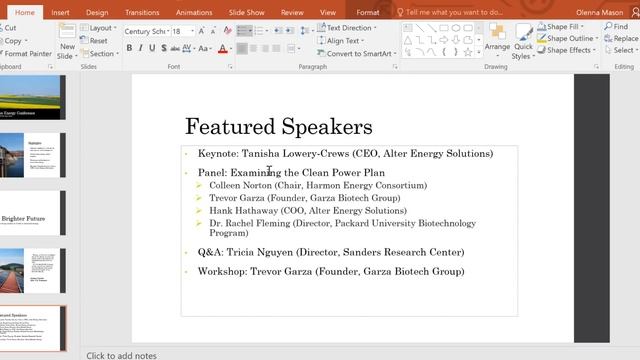Toggle text shadow
This screenshot has height=360, width=640.
click(164, 48)
